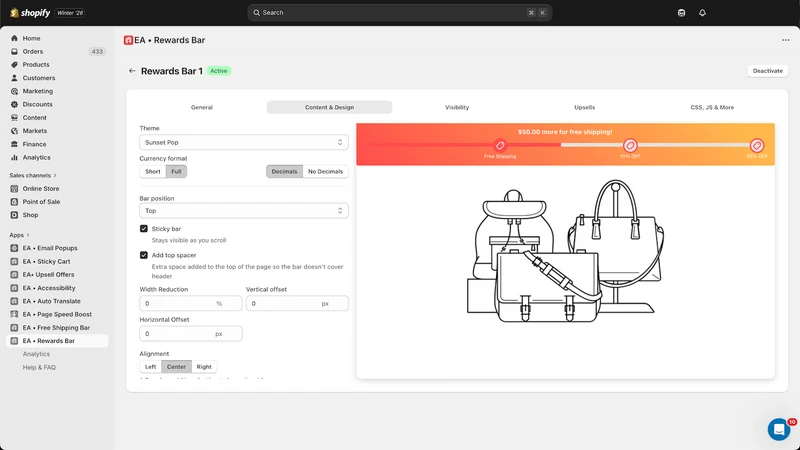The image size is (800, 450).
Task: Click the Point of Sale icon
Action: coord(14,202)
